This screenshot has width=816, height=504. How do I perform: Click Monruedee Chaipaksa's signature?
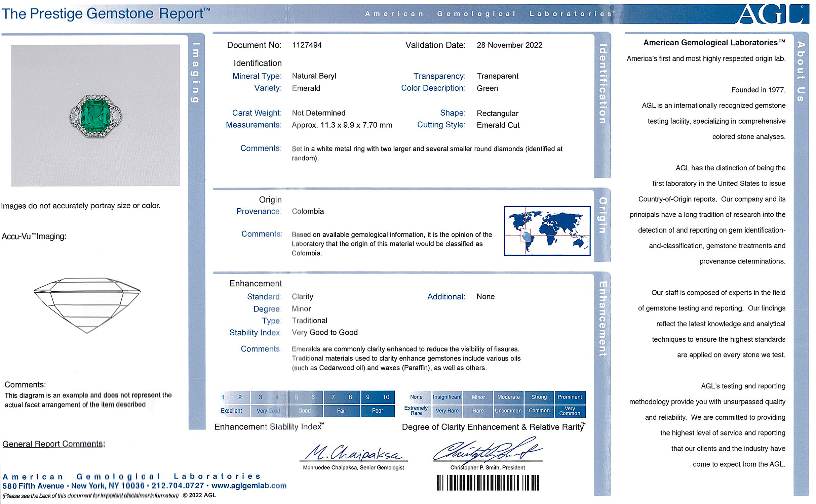pyautogui.click(x=353, y=453)
